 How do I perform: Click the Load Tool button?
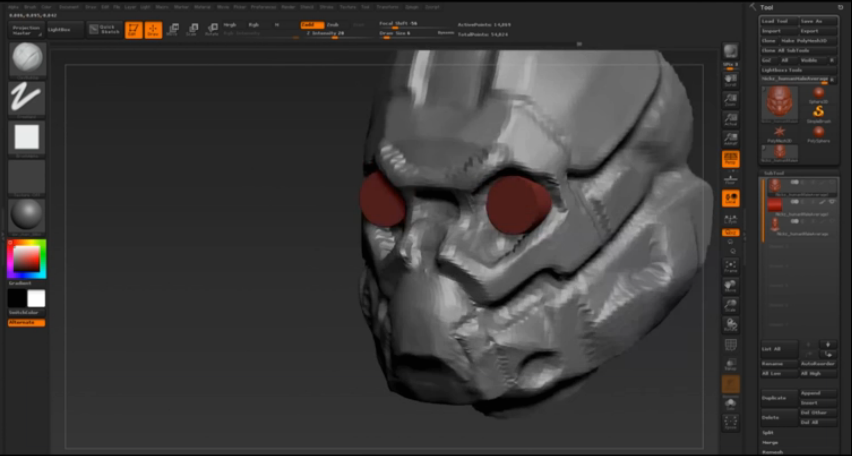[779, 21]
